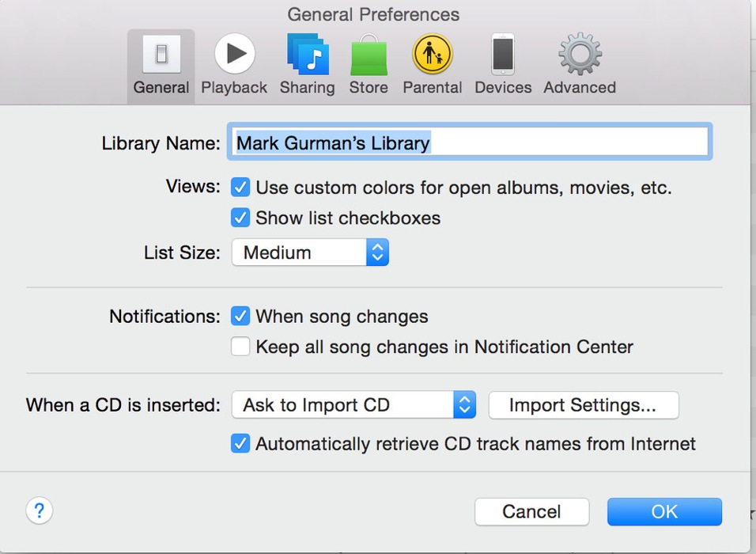Toggle Automatically retrieve CD track names
756x554 pixels.
(240, 443)
